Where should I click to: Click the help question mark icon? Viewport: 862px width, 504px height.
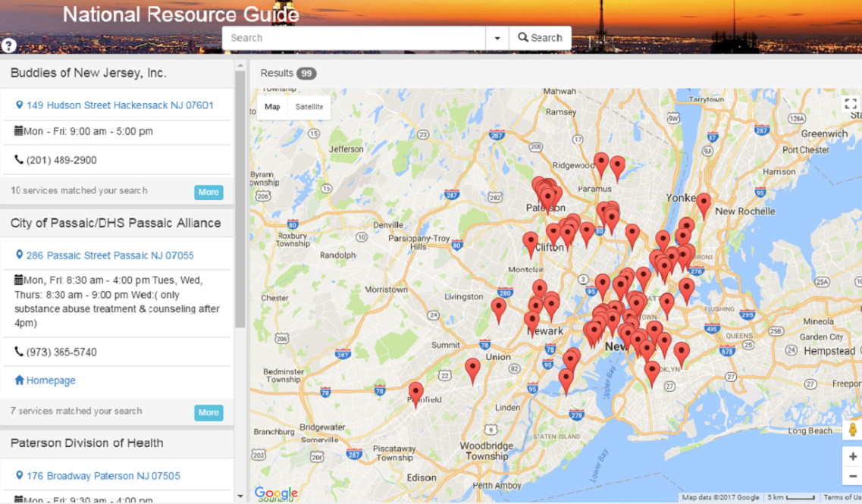(8, 45)
